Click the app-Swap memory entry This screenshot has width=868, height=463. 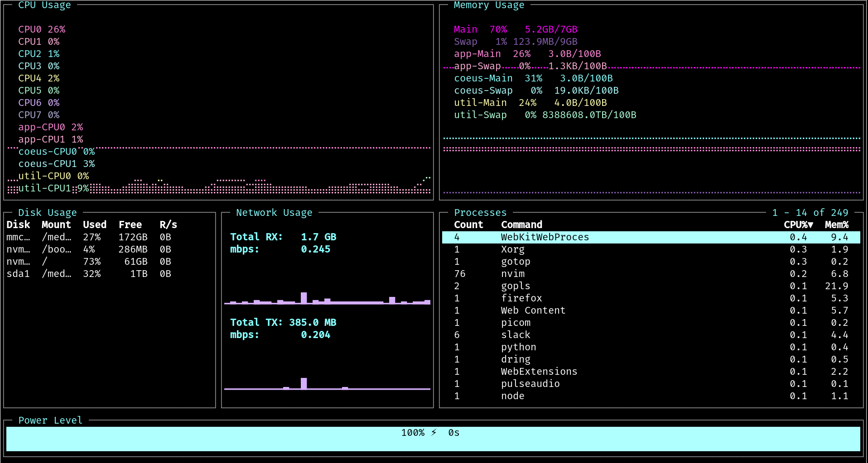(x=530, y=66)
